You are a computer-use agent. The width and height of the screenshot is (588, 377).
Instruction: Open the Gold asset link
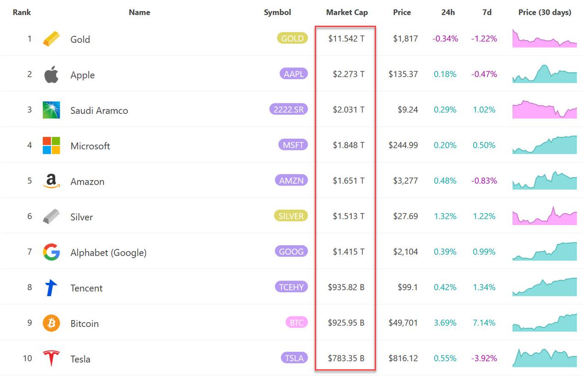coord(80,39)
